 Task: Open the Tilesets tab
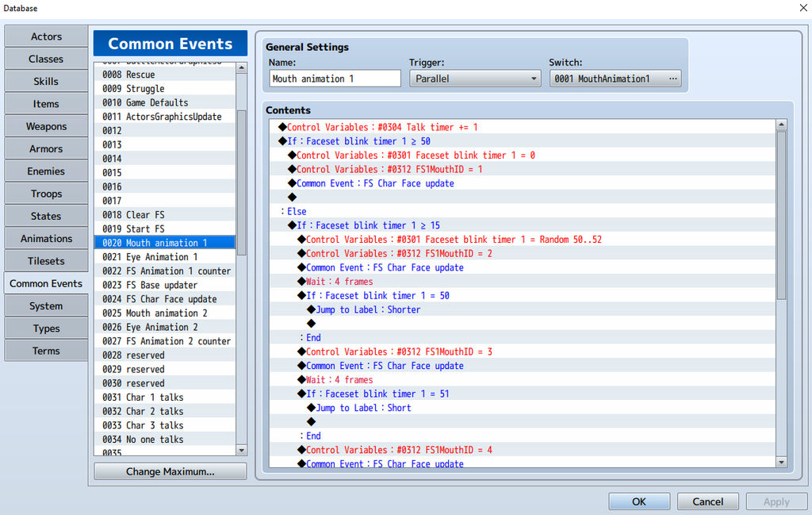(46, 261)
